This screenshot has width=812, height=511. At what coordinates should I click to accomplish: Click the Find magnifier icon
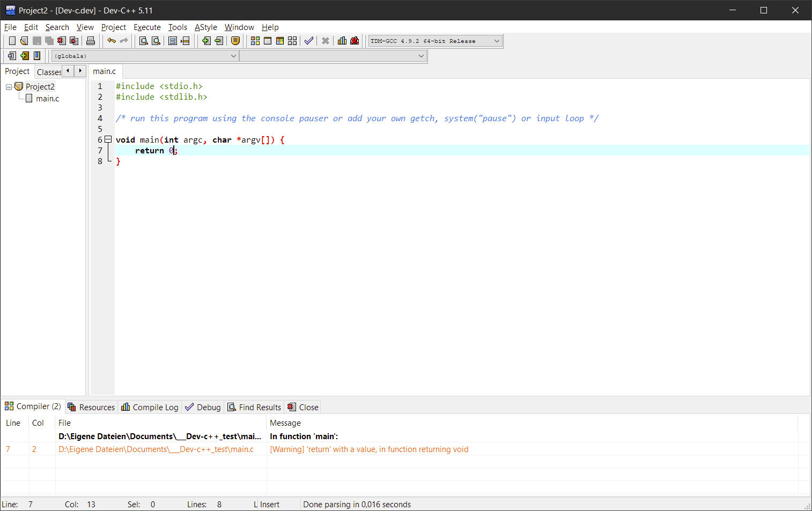144,41
